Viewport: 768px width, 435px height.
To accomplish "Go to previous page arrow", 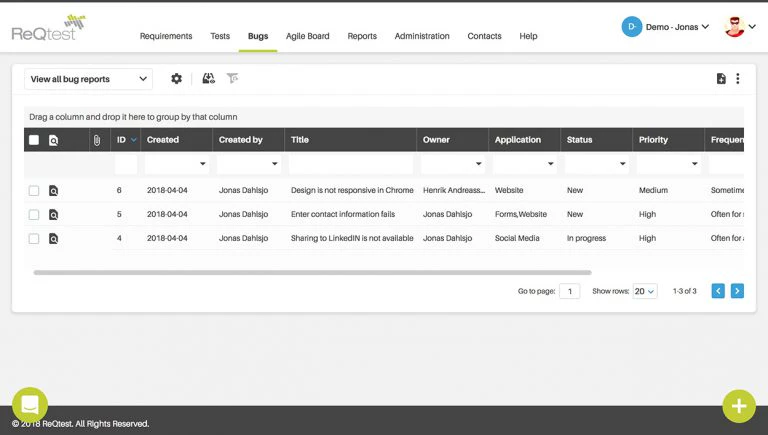I will [718, 291].
